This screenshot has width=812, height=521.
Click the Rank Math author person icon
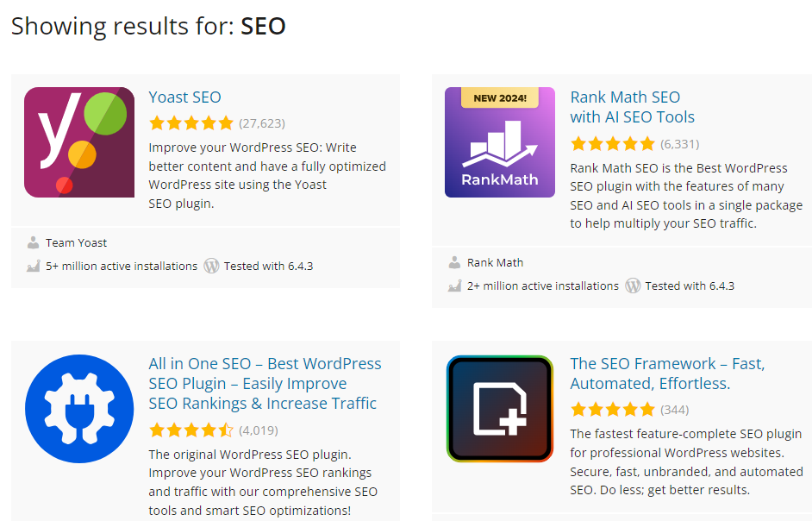454,263
